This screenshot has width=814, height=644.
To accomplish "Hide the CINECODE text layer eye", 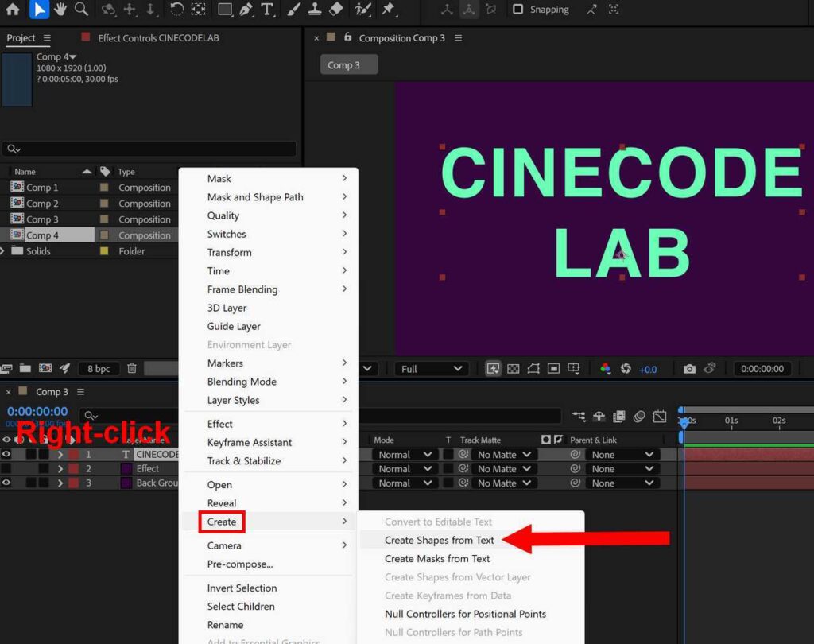I will click(x=6, y=455).
